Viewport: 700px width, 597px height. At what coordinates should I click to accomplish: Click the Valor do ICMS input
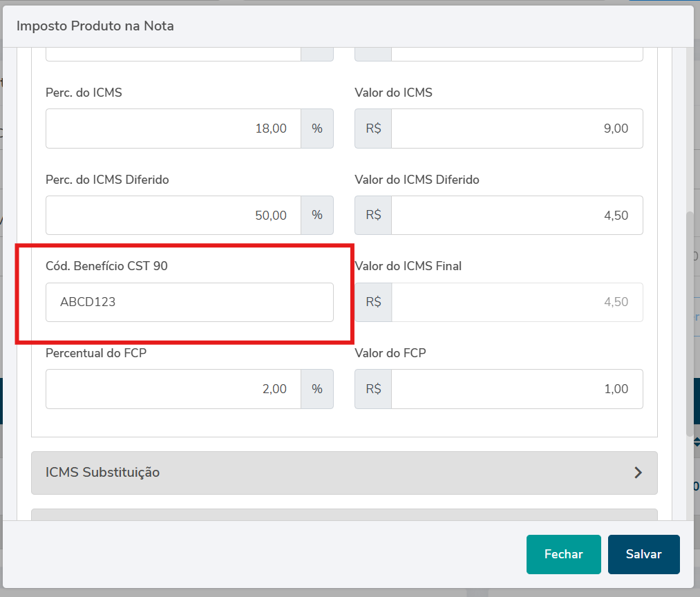click(x=516, y=129)
